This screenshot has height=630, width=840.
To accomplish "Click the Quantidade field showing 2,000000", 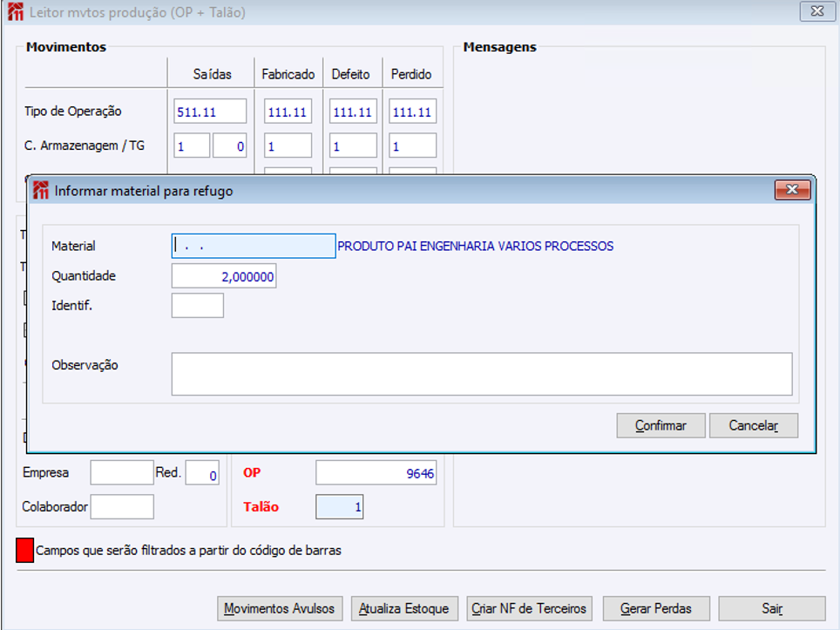I will (x=224, y=276).
